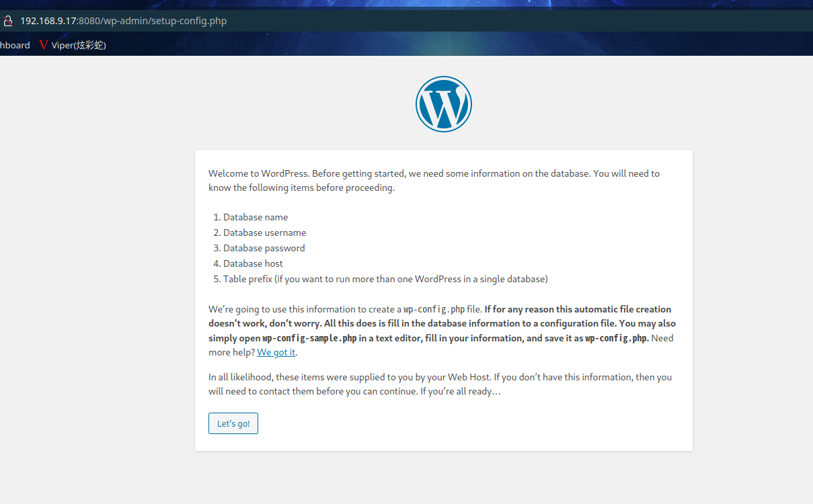Click the "Welcome to WordPress" intro sentence
This screenshot has width=813, height=504.
(259, 173)
